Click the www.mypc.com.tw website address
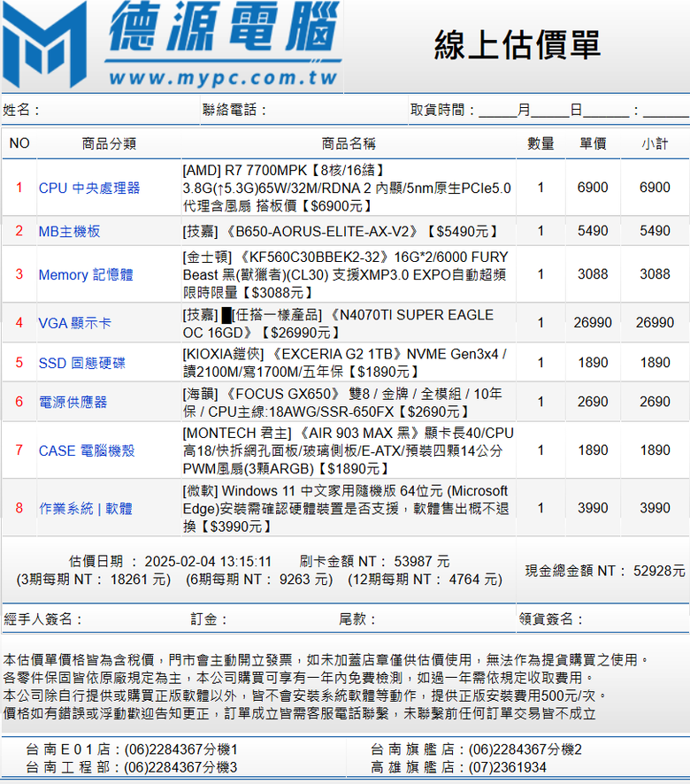 (x=223, y=78)
